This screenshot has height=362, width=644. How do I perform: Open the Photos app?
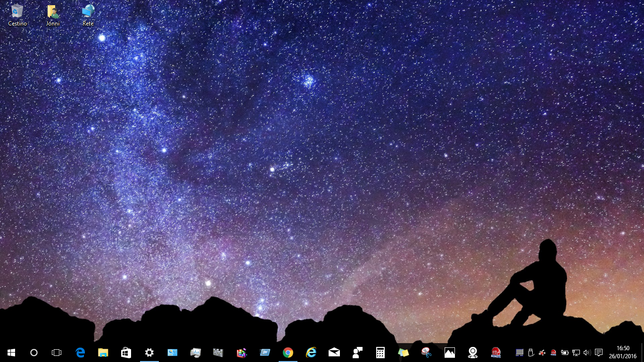tap(450, 353)
